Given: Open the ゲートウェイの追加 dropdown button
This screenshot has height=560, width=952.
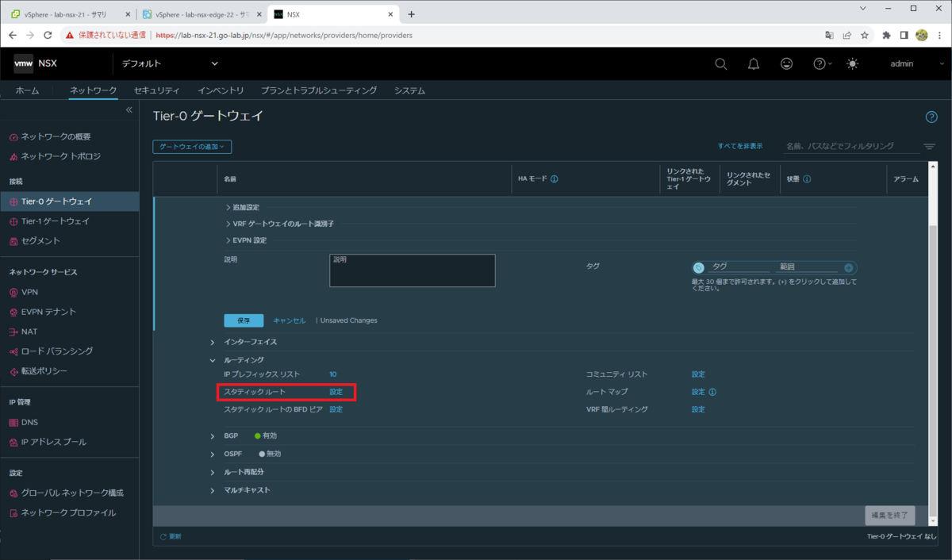Looking at the screenshot, I should (192, 147).
